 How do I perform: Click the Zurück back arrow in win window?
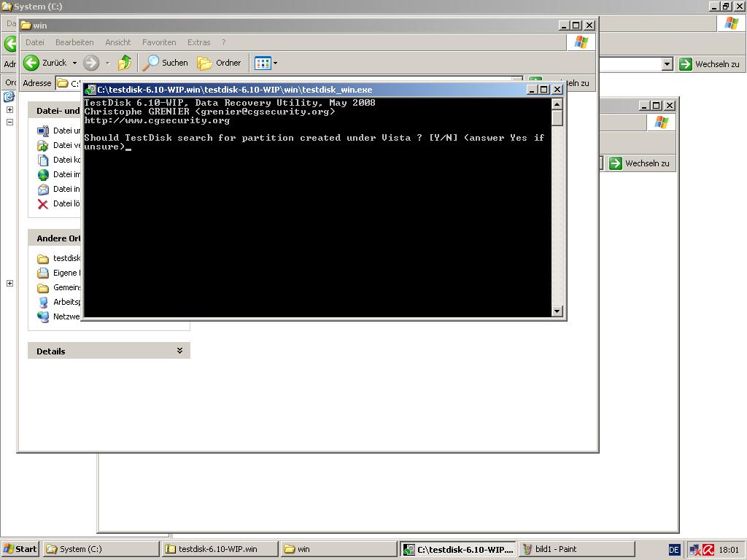click(31, 63)
